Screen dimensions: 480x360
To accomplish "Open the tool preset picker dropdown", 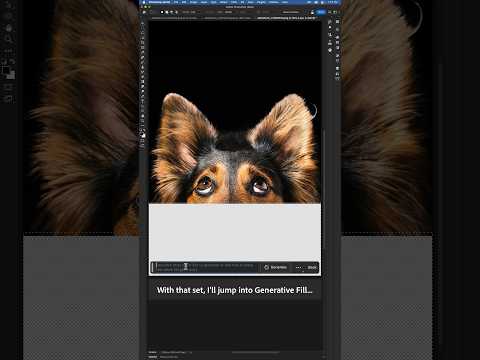I will coord(152,12).
